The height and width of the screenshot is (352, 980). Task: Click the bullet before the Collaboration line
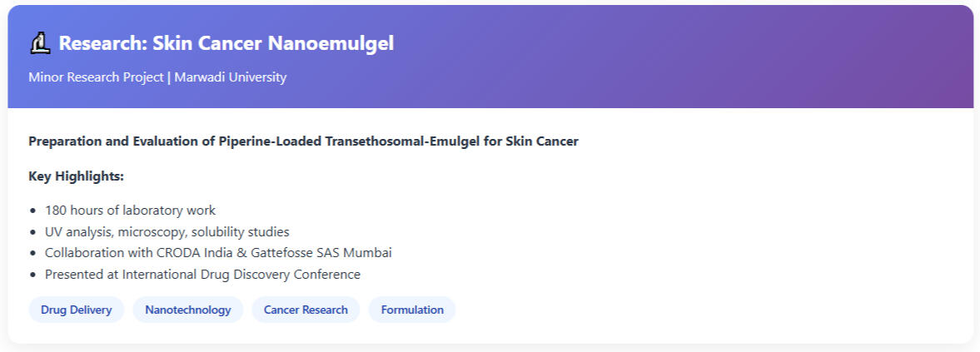32,253
